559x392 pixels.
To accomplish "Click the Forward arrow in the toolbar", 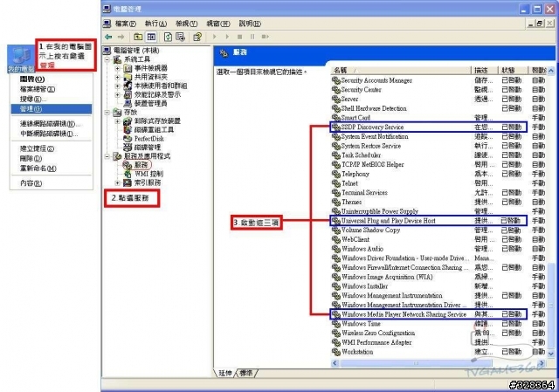I will [121, 37].
